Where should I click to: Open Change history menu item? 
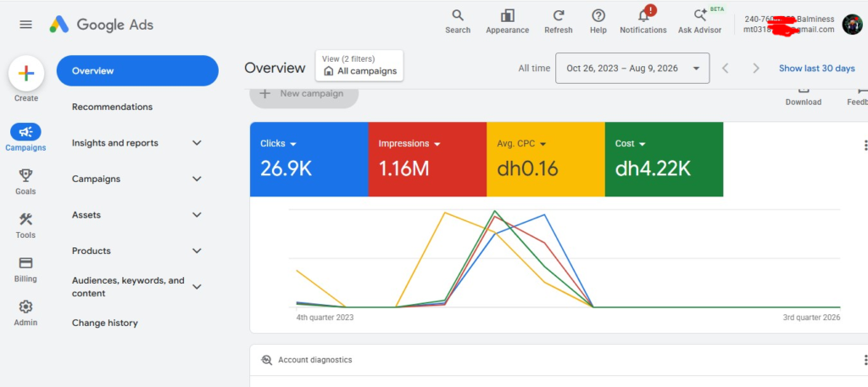tap(104, 323)
